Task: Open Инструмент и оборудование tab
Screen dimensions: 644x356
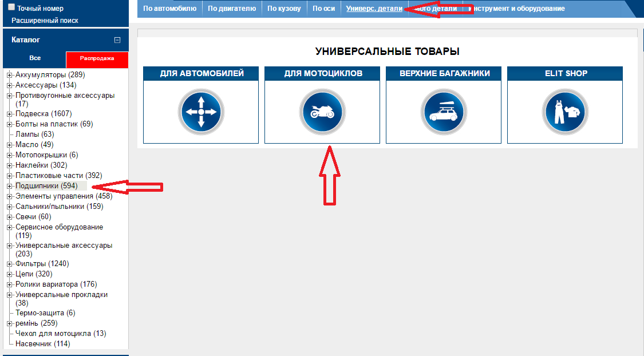Action: tap(518, 9)
